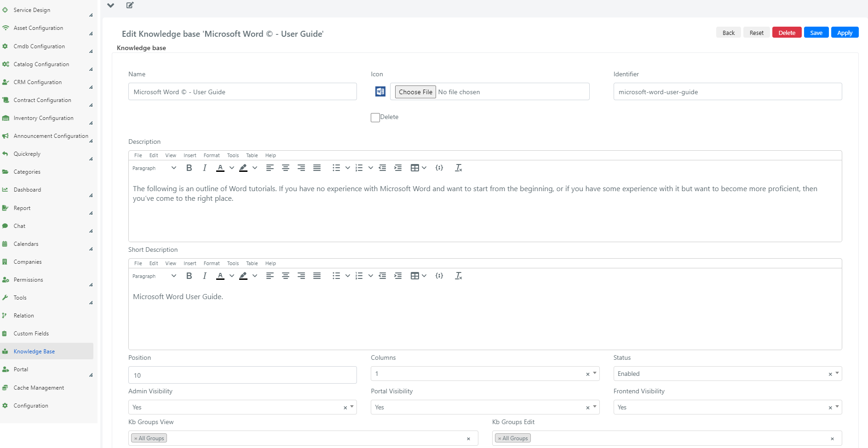
Task: Click the Back button
Action: 729,33
